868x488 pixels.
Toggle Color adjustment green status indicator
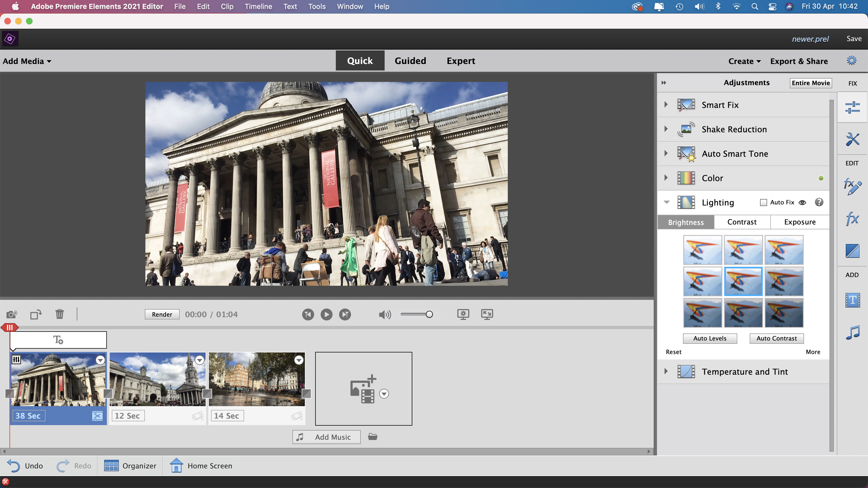click(x=822, y=178)
